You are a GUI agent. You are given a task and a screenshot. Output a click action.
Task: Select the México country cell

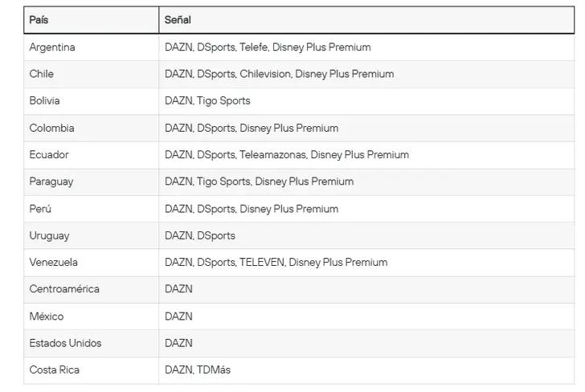click(46, 316)
